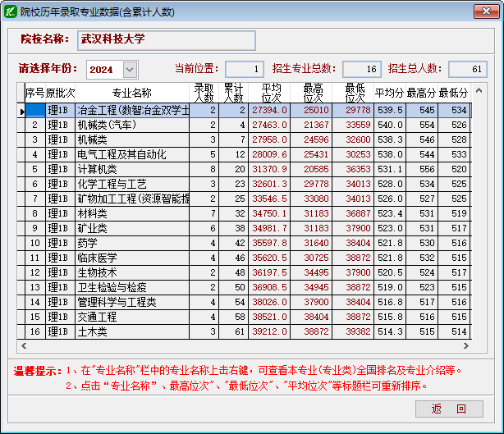Sort by the 最高位次 column header

[x=311, y=94]
